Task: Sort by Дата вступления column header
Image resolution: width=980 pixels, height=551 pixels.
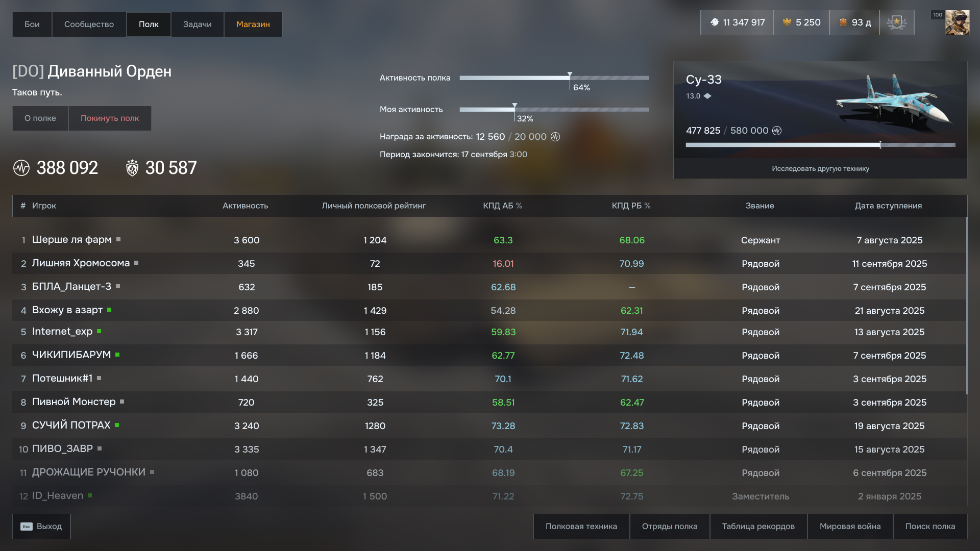Action: click(888, 206)
